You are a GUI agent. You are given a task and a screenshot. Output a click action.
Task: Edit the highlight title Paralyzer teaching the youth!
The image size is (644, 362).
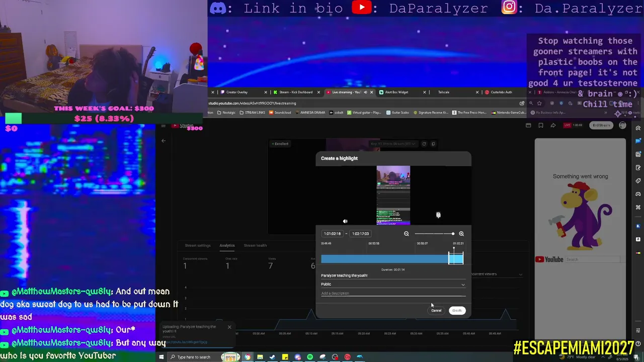[x=393, y=276]
